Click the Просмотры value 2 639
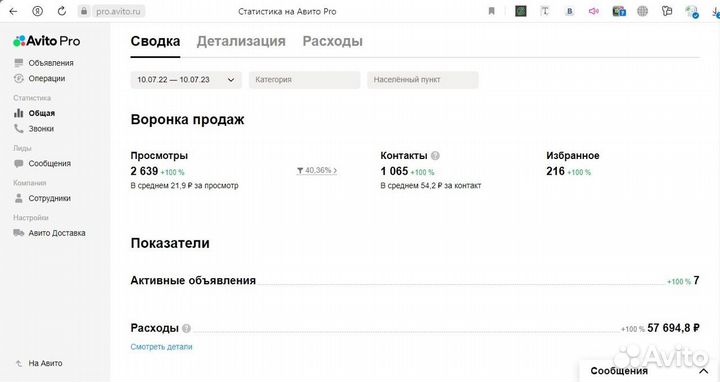720x382 pixels. 144,171
